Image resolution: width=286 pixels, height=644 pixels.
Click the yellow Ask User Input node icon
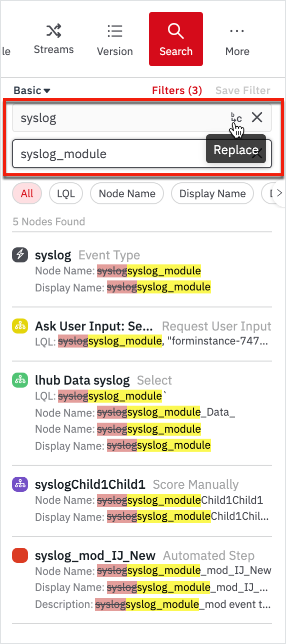(19, 326)
